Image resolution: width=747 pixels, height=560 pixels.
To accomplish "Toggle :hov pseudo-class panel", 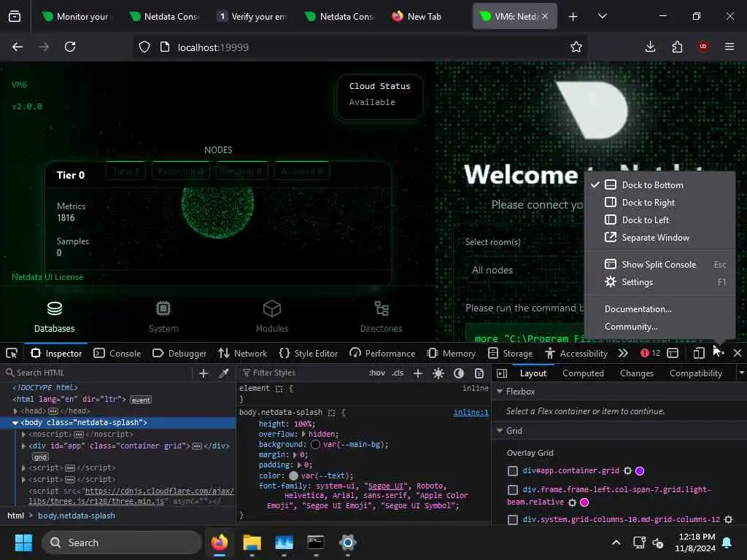I will (x=377, y=373).
